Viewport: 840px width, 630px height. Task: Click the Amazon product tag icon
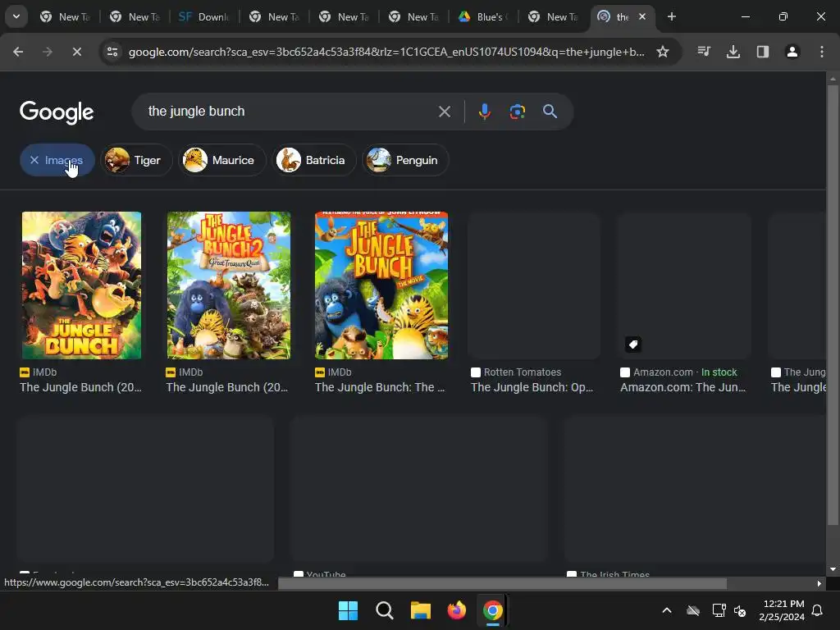click(x=633, y=345)
